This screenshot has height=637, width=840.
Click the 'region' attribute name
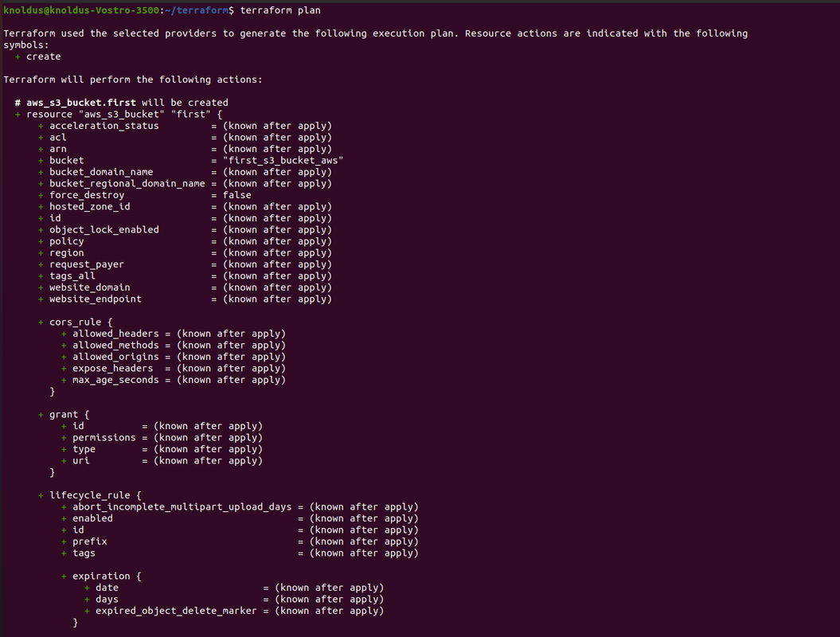tap(66, 253)
